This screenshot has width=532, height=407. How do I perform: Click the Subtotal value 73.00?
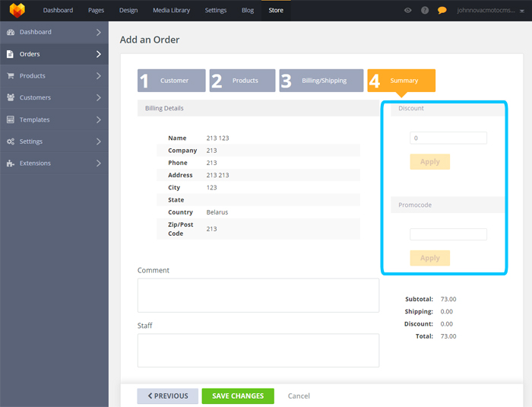coord(448,299)
